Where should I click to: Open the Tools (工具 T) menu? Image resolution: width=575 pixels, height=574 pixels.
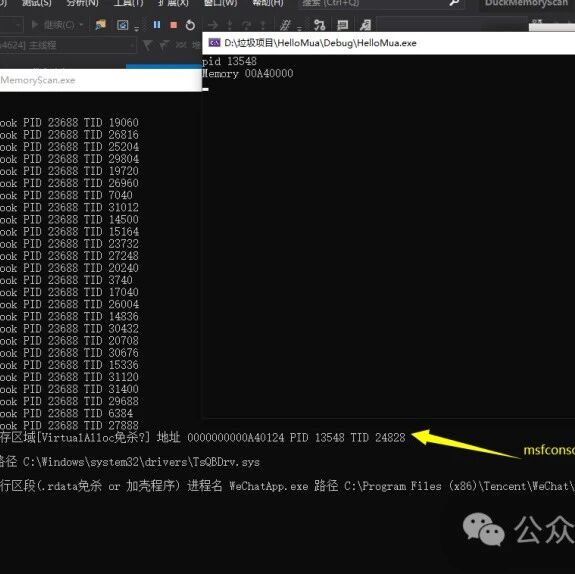(x=128, y=3)
